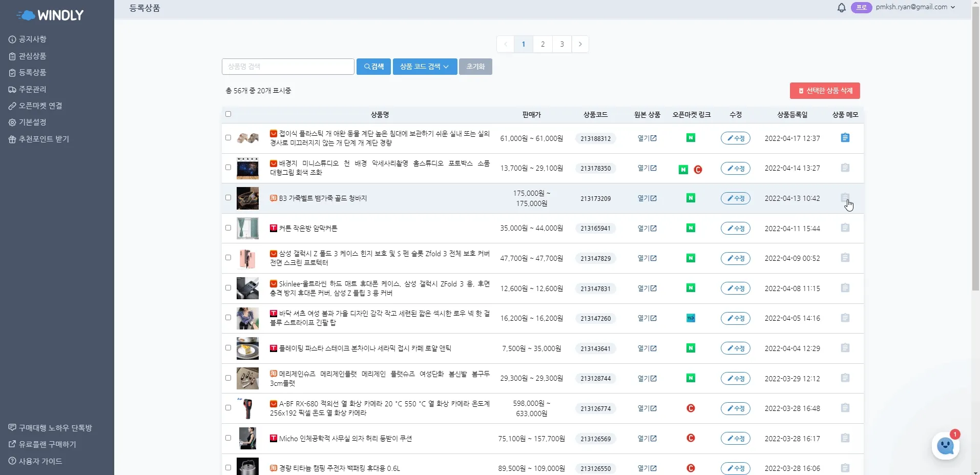The width and height of the screenshot is (980, 475).
Task: Open memo for product 213147829
Action: (845, 258)
